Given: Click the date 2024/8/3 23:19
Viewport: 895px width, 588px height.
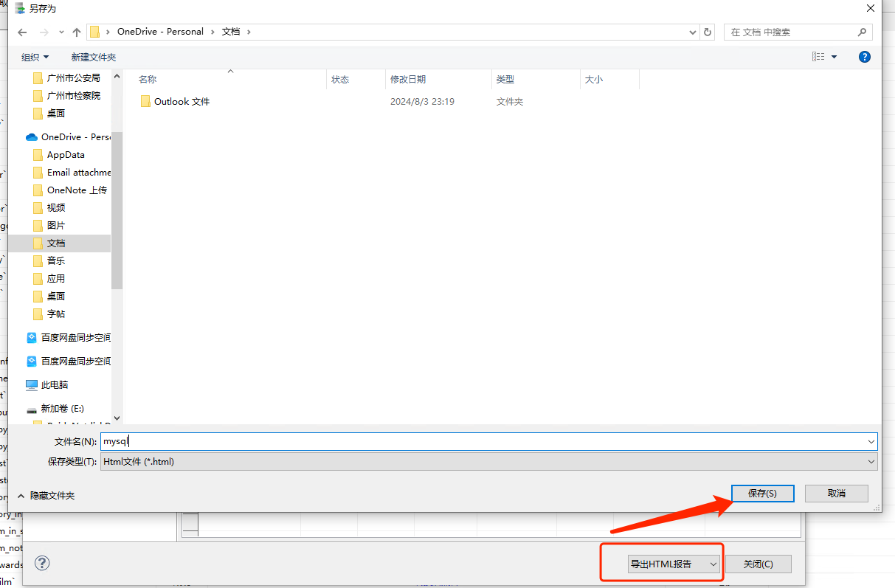Looking at the screenshot, I should coord(422,101).
